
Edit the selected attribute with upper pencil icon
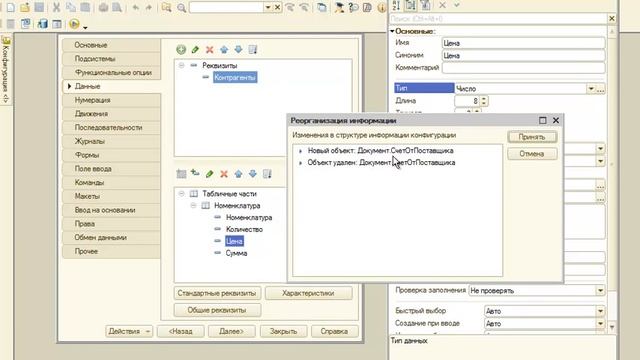(195, 49)
